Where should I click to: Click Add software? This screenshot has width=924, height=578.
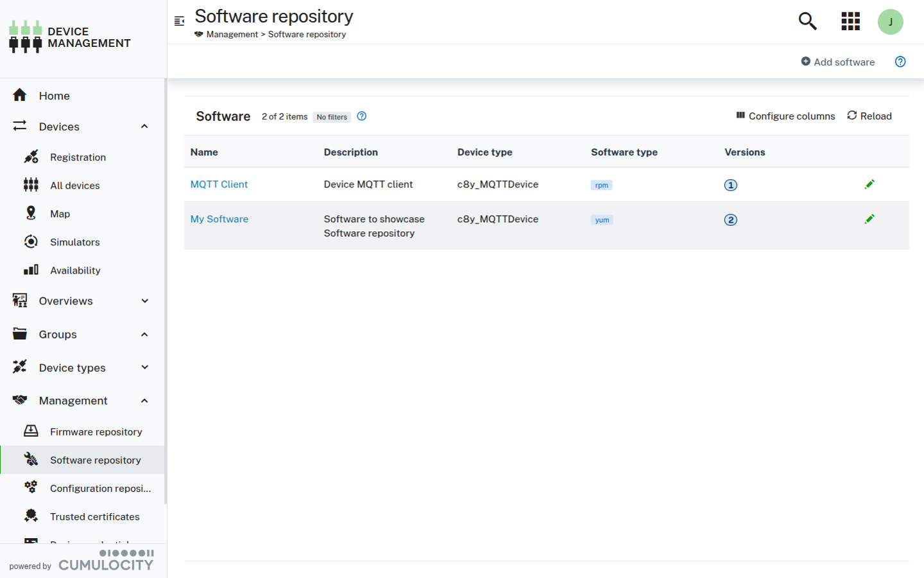[838, 62]
